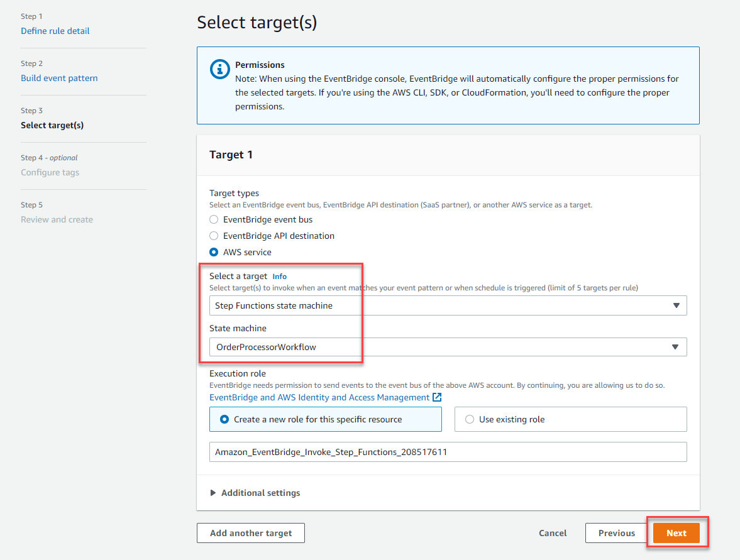740x560 pixels.
Task: Click the Target types label
Action: (234, 193)
